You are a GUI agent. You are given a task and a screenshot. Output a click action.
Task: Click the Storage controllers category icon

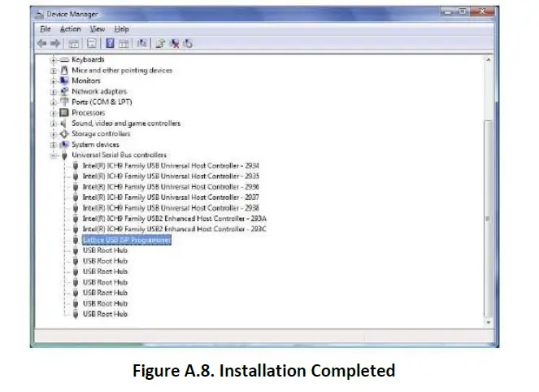pyautogui.click(x=64, y=133)
